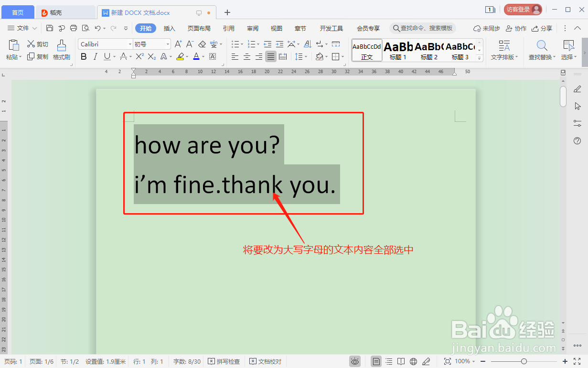Open the help question mark icon
Image resolution: width=588 pixels, height=368 pixels.
pyautogui.click(x=577, y=141)
